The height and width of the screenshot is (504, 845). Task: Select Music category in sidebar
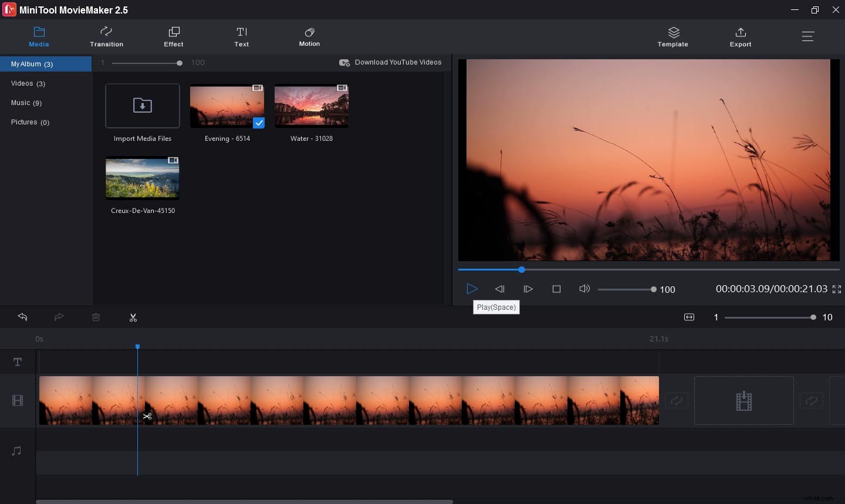tap(26, 103)
